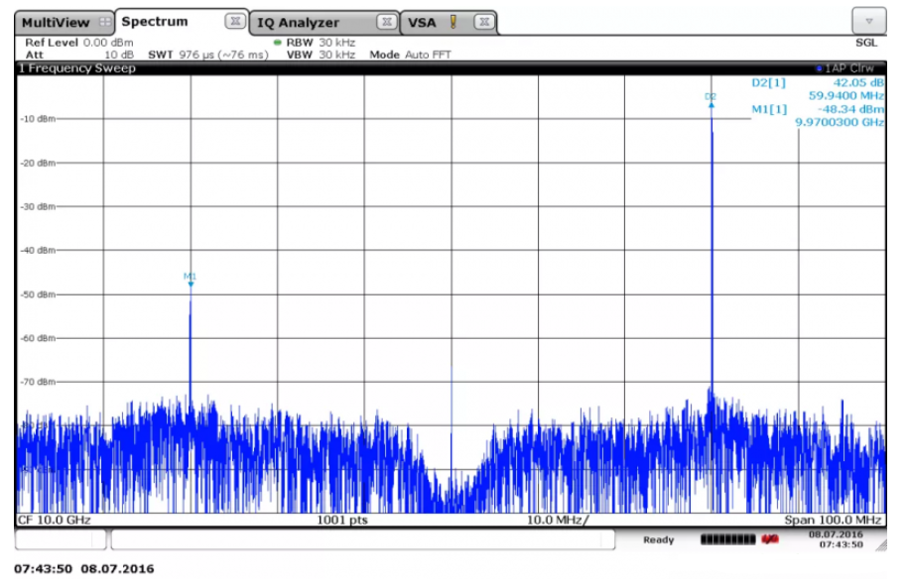
Task: Click the 1001 pts label
Action: [x=341, y=520]
